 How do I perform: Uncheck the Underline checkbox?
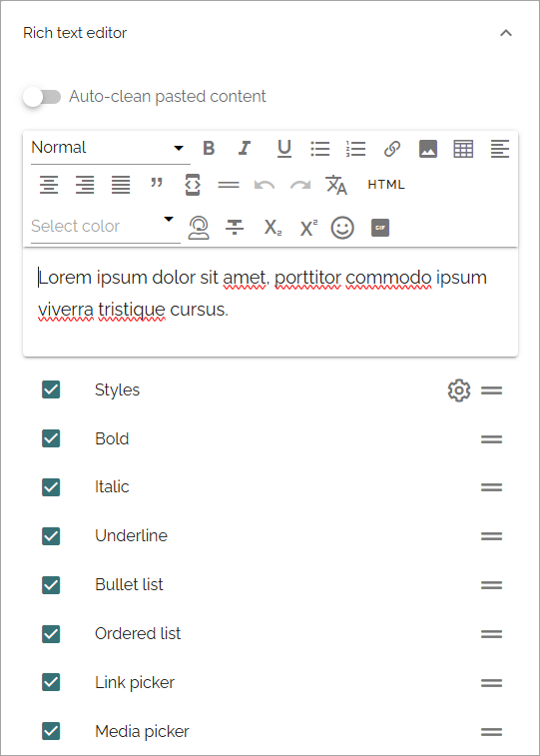pyautogui.click(x=51, y=536)
